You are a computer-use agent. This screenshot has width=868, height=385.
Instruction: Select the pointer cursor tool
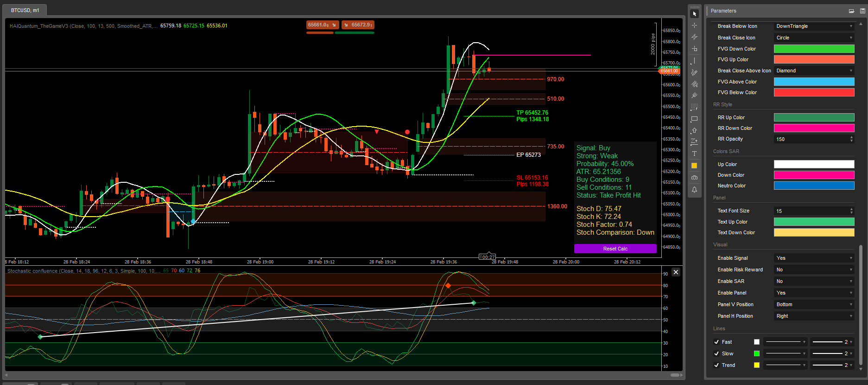694,14
